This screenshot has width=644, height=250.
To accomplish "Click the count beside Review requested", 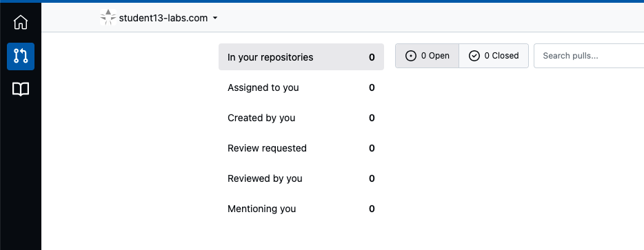I will [372, 148].
